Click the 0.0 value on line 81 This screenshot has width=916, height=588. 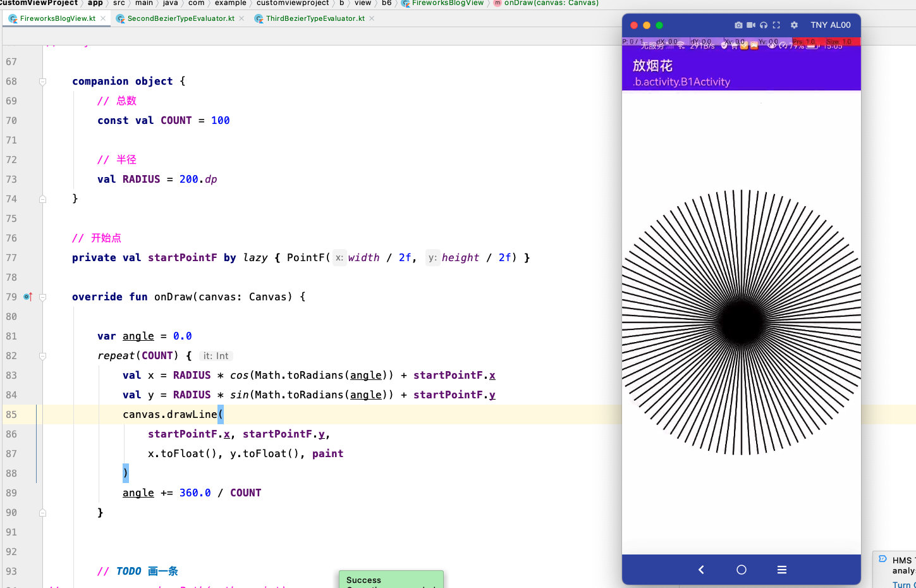(183, 336)
